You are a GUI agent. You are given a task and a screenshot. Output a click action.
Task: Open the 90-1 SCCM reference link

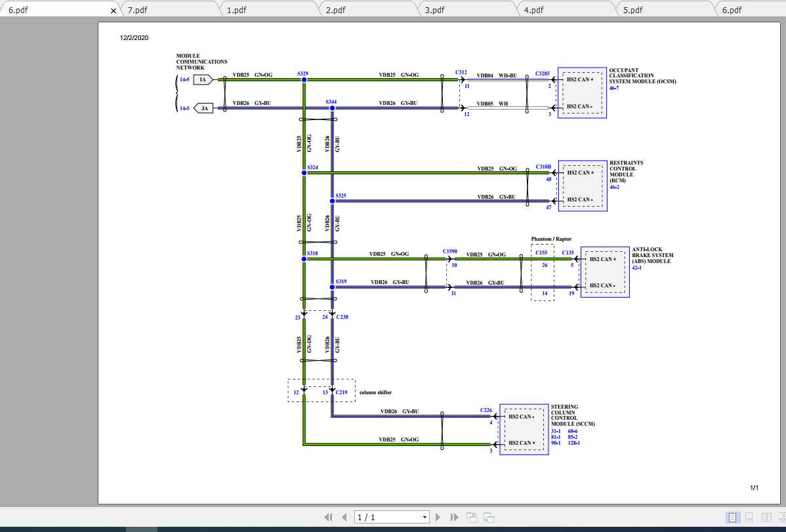coord(556,443)
